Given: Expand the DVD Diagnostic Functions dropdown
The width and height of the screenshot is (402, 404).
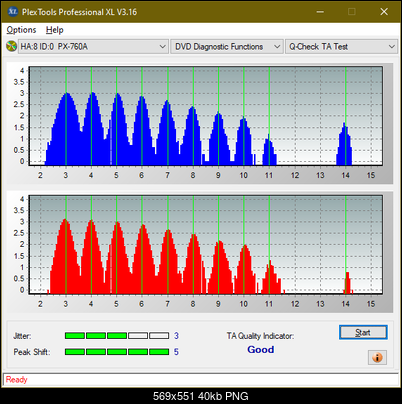Looking at the screenshot, I should pyautogui.click(x=227, y=47).
